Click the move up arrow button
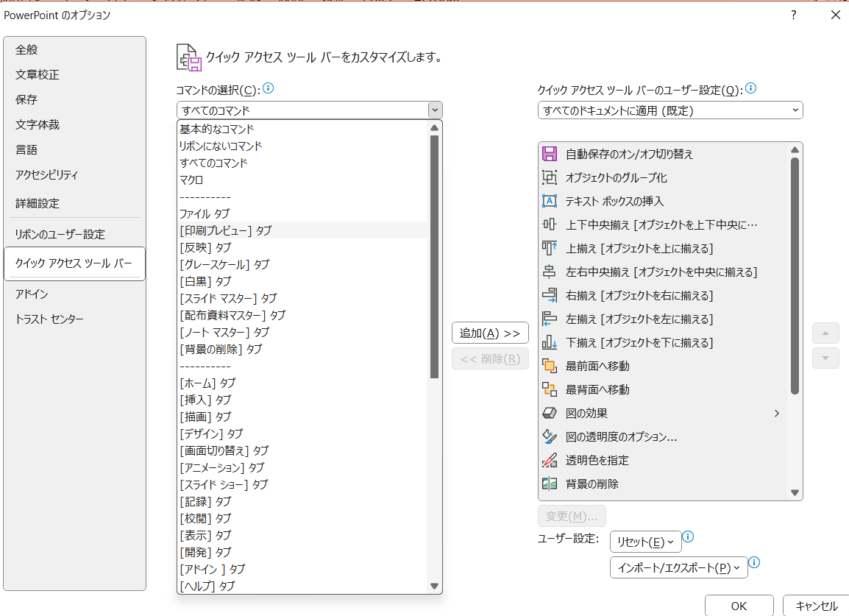 click(x=825, y=333)
